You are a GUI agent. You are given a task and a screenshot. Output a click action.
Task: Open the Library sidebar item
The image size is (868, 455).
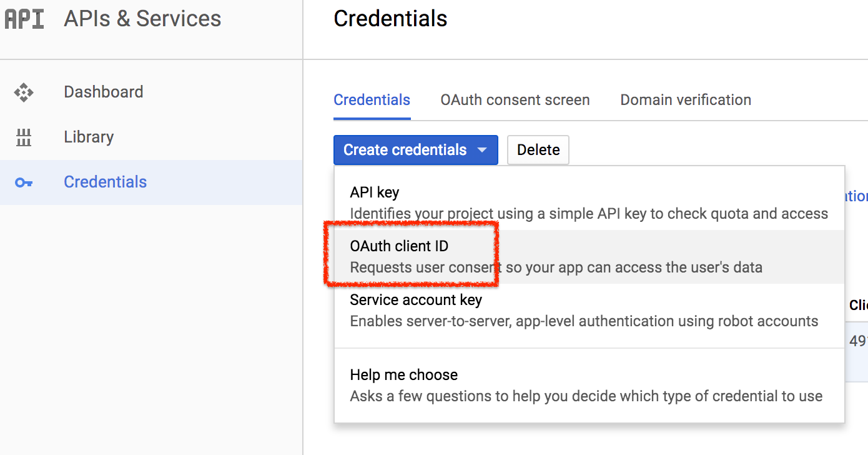(151, 137)
